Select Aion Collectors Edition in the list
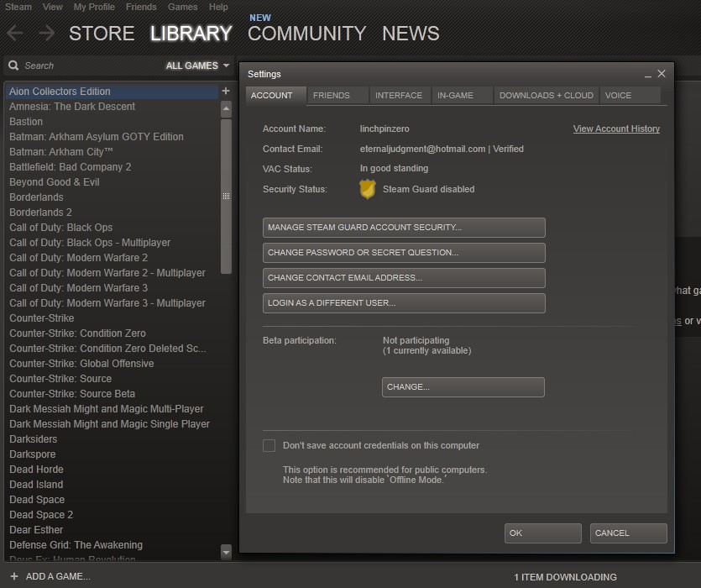Screen dimensions: 701x588 point(112,92)
